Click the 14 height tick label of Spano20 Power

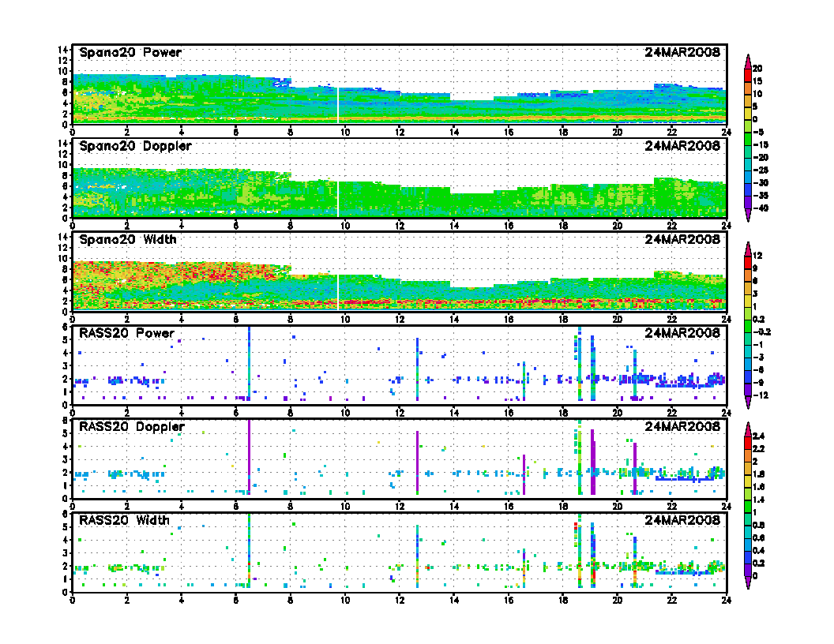click(62, 50)
